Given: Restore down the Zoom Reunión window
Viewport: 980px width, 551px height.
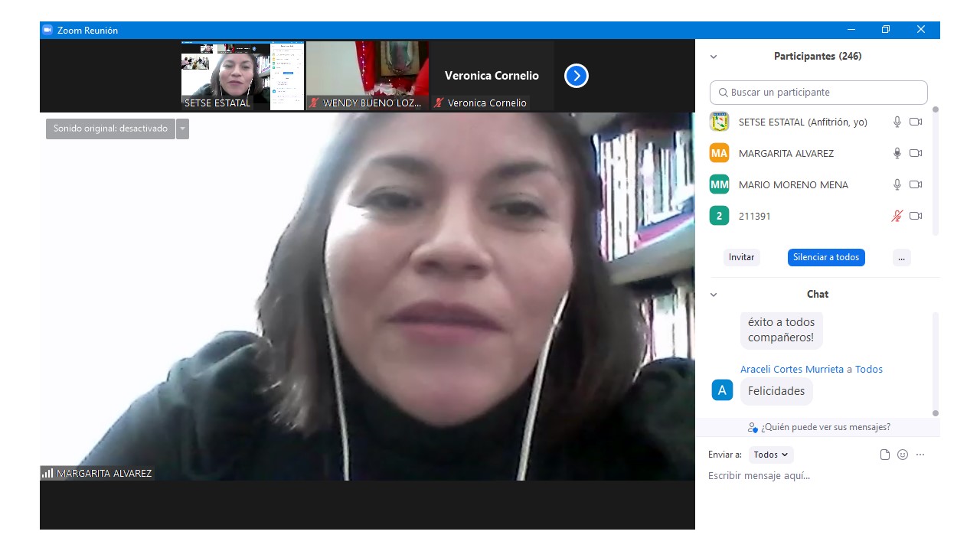Looking at the screenshot, I should (x=886, y=30).
